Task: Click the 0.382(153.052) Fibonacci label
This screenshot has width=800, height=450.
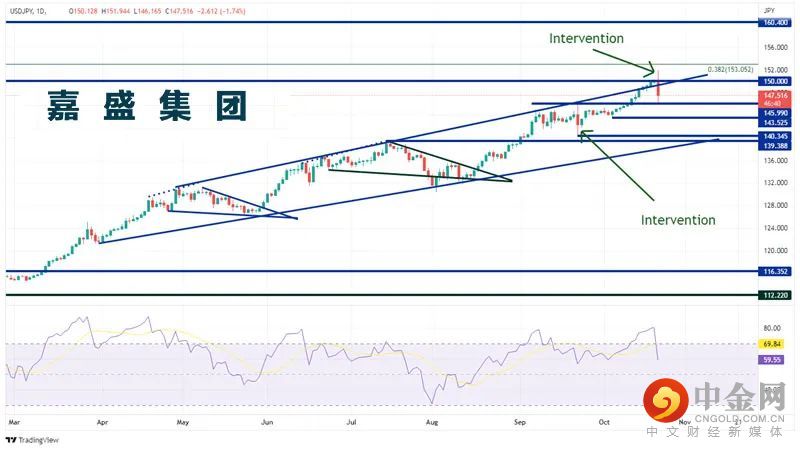Action: (730, 69)
